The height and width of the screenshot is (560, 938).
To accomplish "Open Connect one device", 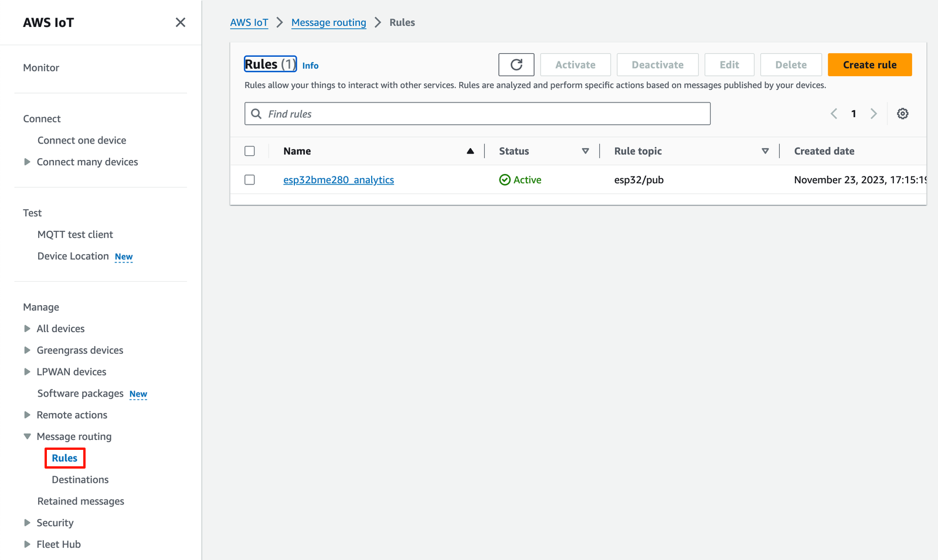I will tap(81, 141).
